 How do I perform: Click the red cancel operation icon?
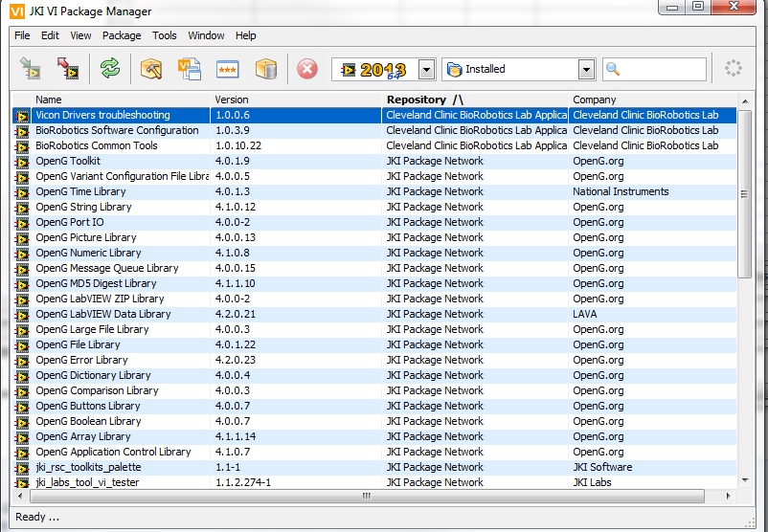click(x=307, y=69)
